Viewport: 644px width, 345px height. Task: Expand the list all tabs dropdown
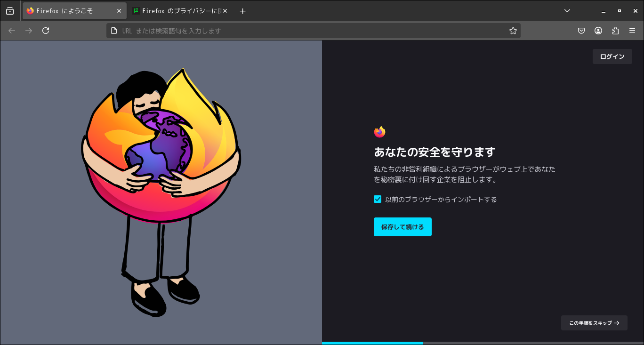coord(567,11)
